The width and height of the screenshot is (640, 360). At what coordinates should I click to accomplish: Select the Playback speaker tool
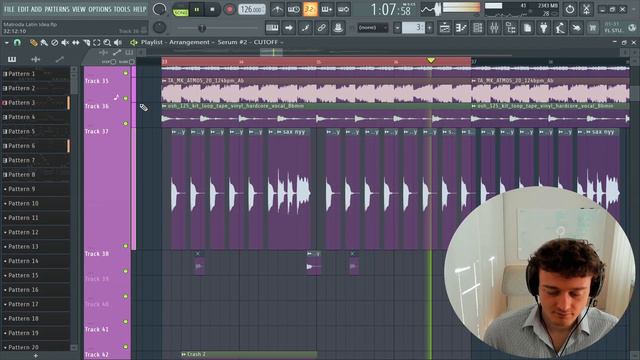tap(118, 42)
